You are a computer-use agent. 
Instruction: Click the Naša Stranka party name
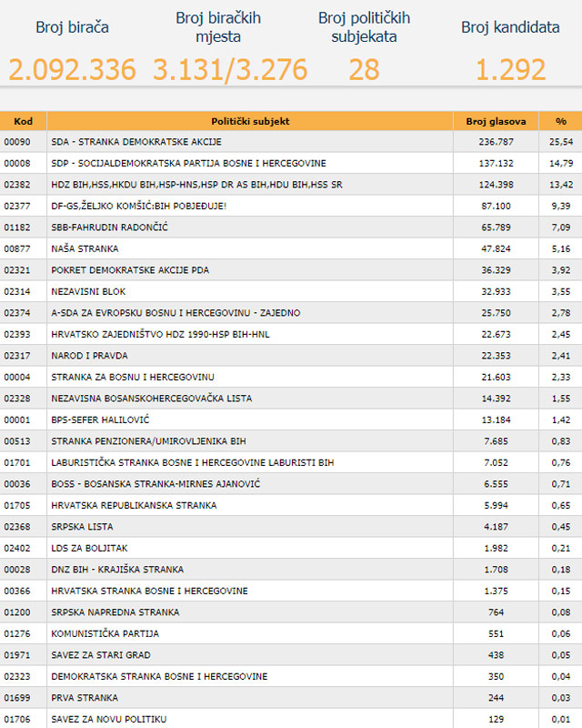pos(85,248)
